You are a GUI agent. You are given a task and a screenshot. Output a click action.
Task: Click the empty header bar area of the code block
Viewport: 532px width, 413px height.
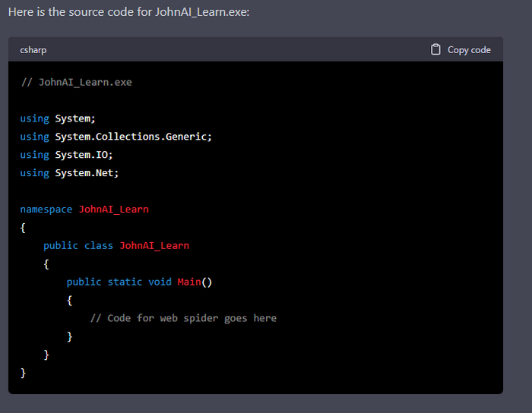(228, 50)
